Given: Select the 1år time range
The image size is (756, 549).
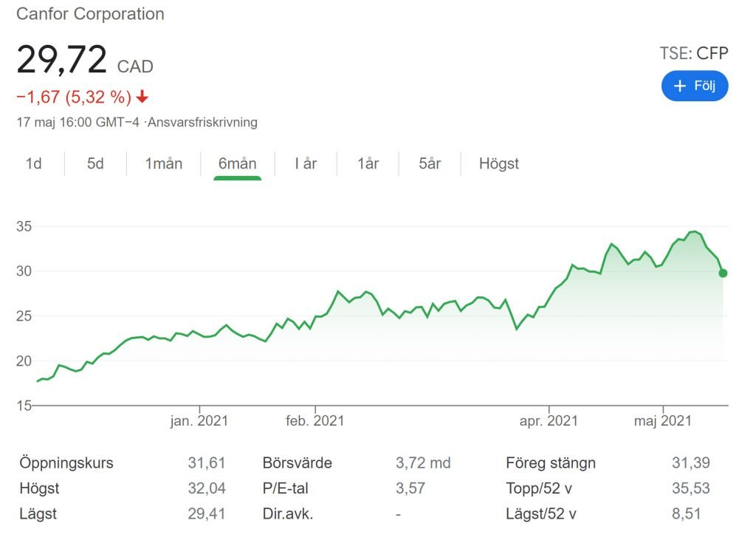Looking at the screenshot, I should tap(368, 163).
